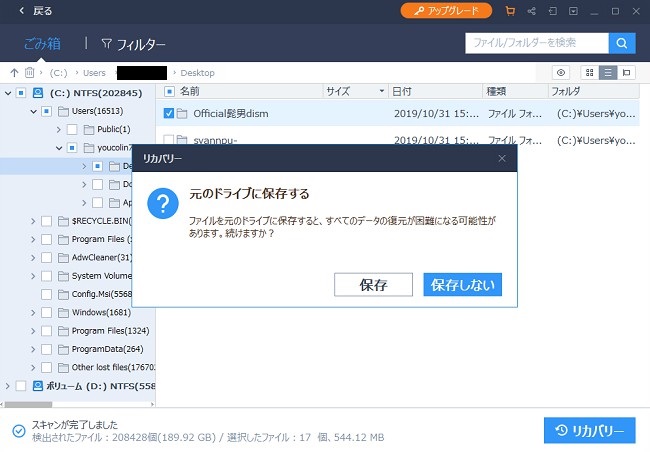Click the filter funnel icon

[107, 43]
